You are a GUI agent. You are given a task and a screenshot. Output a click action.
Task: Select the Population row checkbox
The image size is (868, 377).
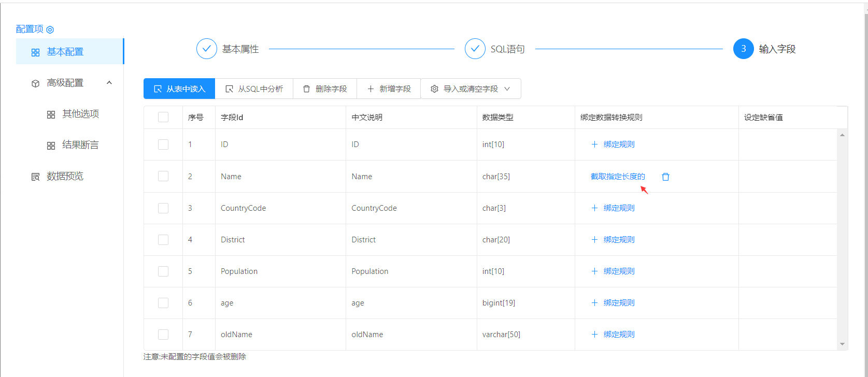(163, 271)
